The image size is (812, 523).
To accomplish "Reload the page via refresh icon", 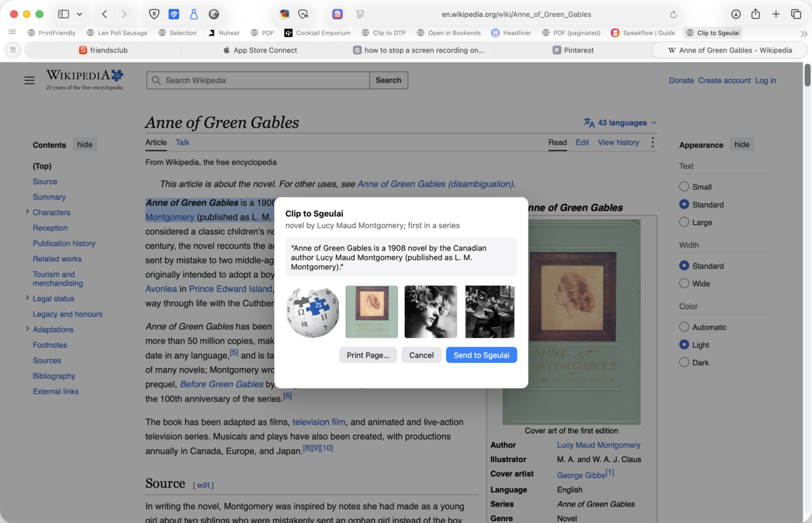I will (673, 14).
